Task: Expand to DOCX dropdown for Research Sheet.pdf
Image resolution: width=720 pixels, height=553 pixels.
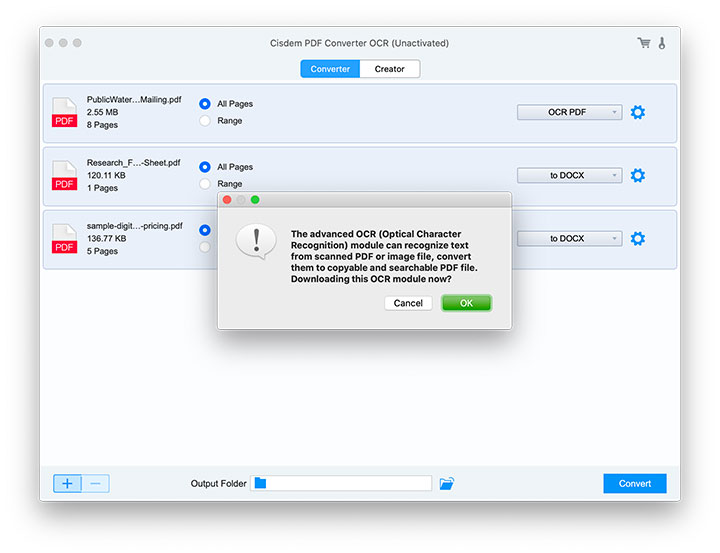Action: pos(569,176)
